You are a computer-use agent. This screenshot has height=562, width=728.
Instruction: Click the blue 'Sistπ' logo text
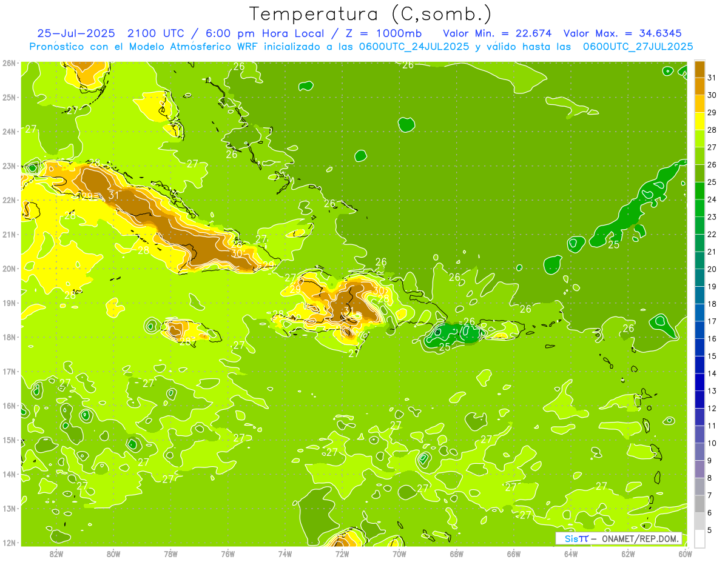point(576,538)
